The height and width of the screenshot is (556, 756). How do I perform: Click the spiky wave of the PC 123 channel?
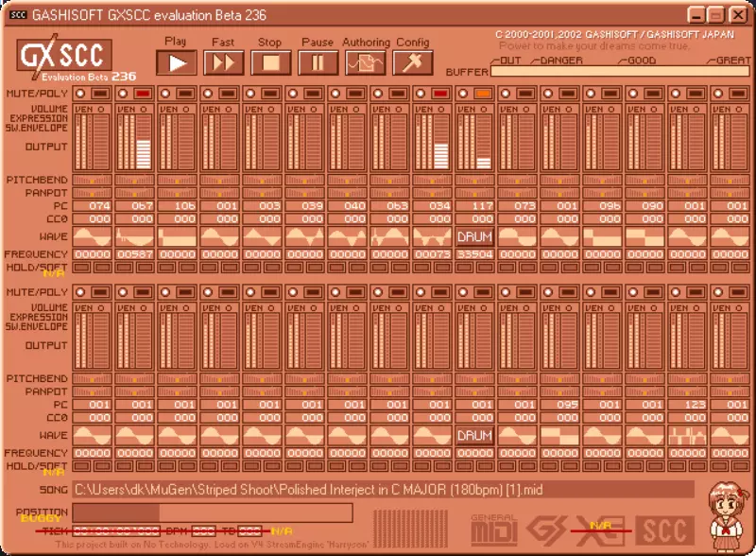click(x=688, y=435)
